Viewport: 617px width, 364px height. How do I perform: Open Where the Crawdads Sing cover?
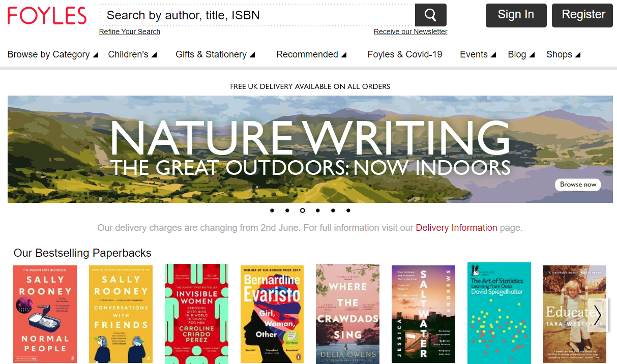347,313
